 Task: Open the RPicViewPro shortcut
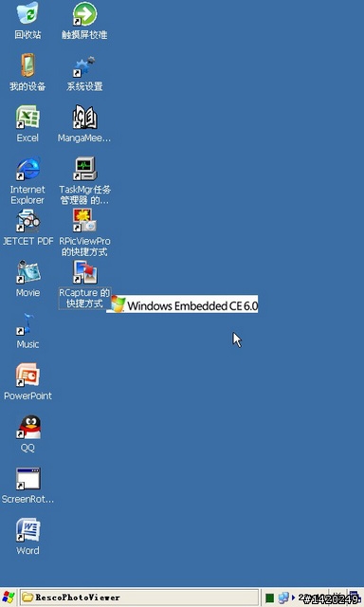tap(84, 220)
